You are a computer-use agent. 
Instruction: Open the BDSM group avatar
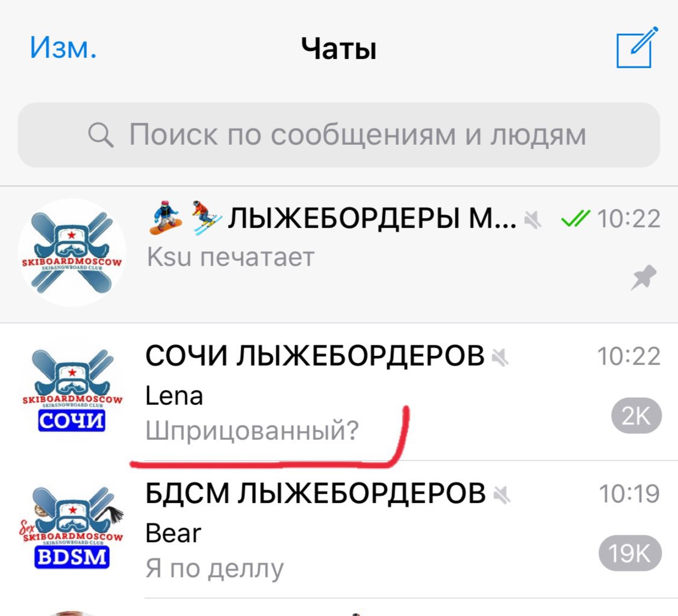click(x=72, y=527)
